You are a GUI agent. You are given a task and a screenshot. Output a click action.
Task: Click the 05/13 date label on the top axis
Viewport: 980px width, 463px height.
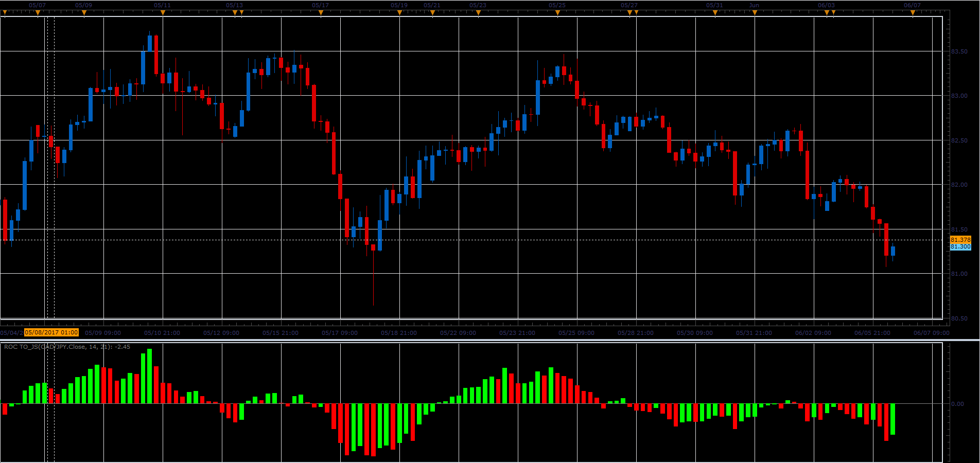coord(234,5)
